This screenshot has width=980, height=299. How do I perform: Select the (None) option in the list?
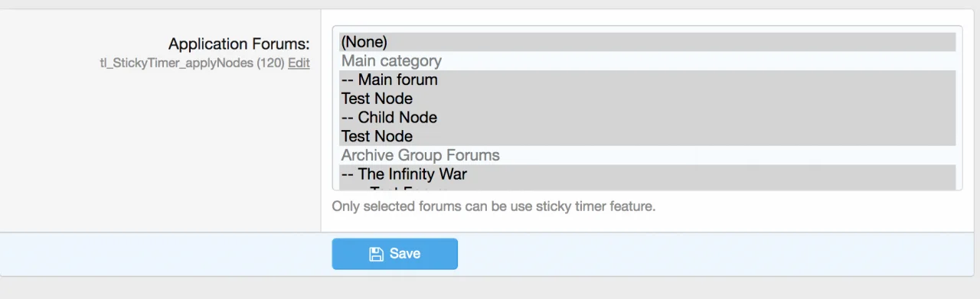[648, 42]
